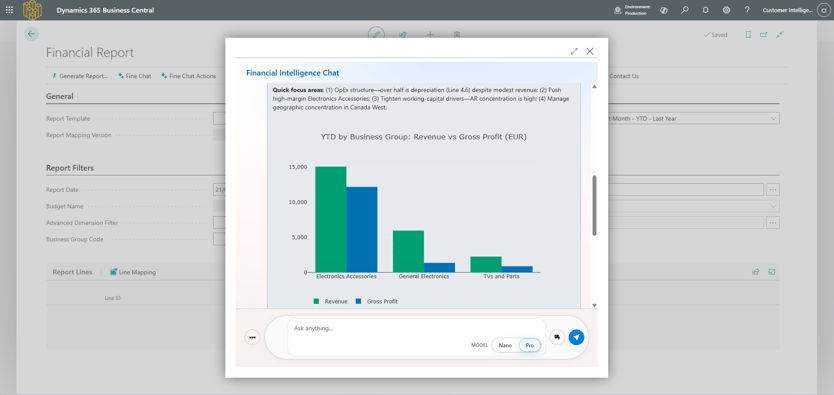Click the chat scrollbar up arrow
This screenshot has height=395, width=834.
pyautogui.click(x=594, y=87)
